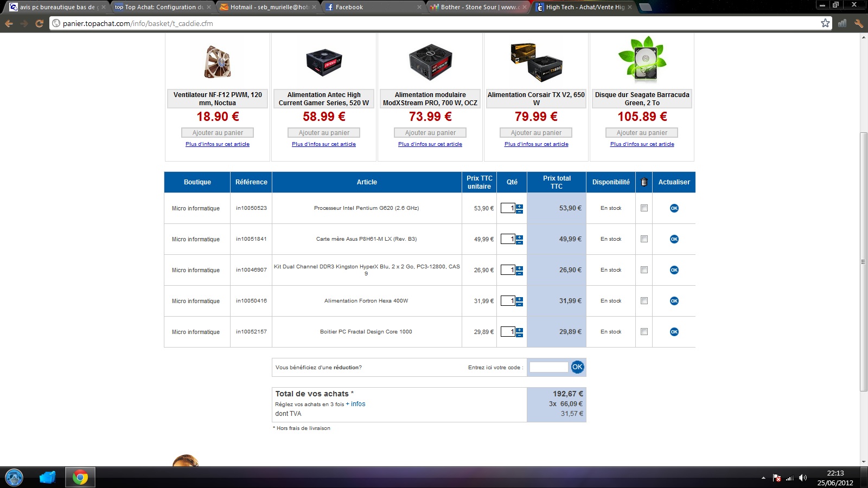Check delete box for Carte mère Asus row
The image size is (868, 488).
[644, 239]
